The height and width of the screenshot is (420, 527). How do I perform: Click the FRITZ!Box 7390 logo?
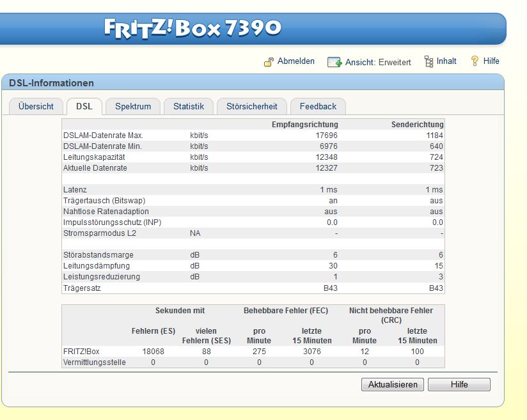click(x=193, y=28)
